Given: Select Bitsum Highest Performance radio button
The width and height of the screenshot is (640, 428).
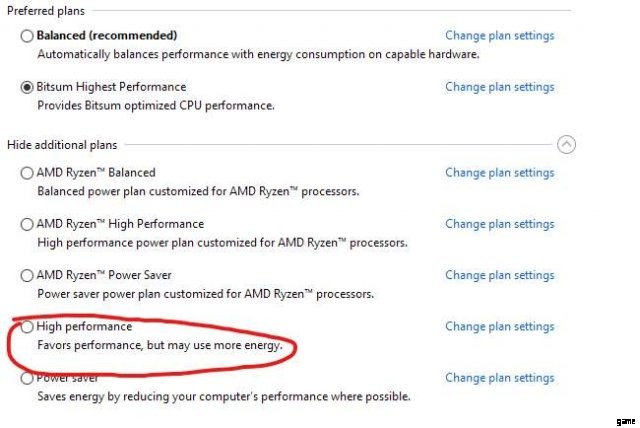Looking at the screenshot, I should [27, 87].
